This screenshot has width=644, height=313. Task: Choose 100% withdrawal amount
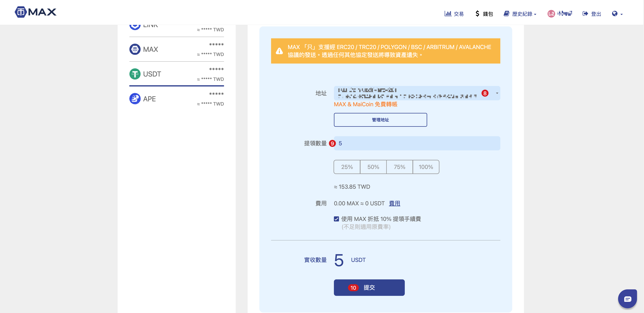click(x=426, y=167)
